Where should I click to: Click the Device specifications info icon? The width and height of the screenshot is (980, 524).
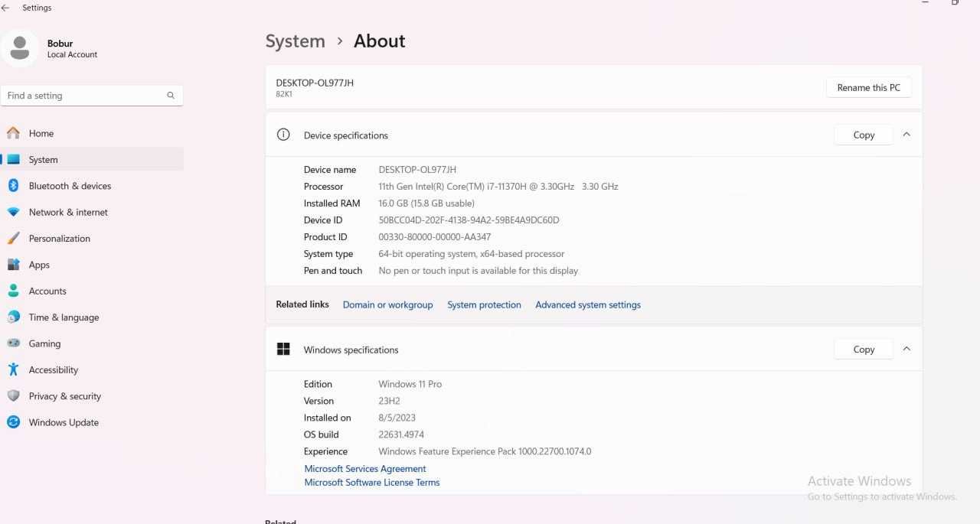click(x=283, y=135)
